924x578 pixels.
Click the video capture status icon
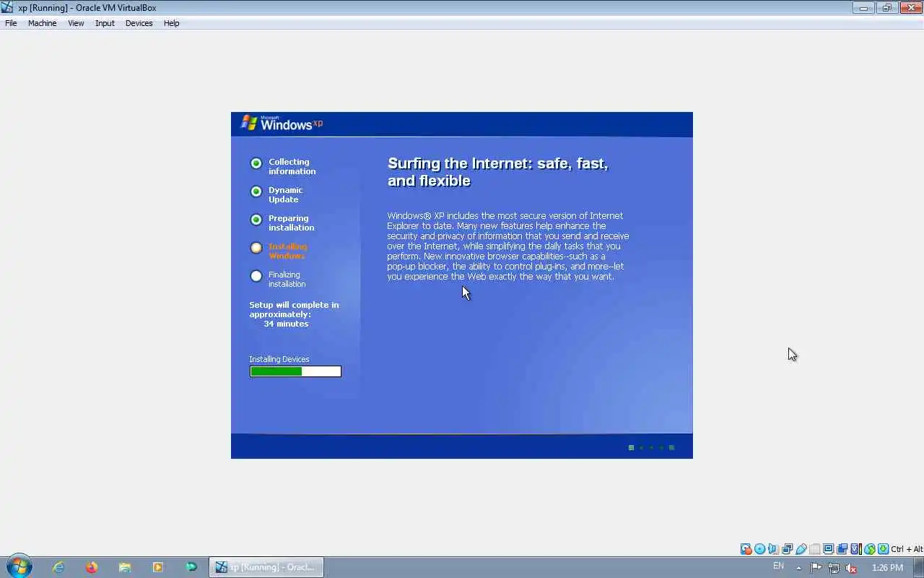[842, 549]
